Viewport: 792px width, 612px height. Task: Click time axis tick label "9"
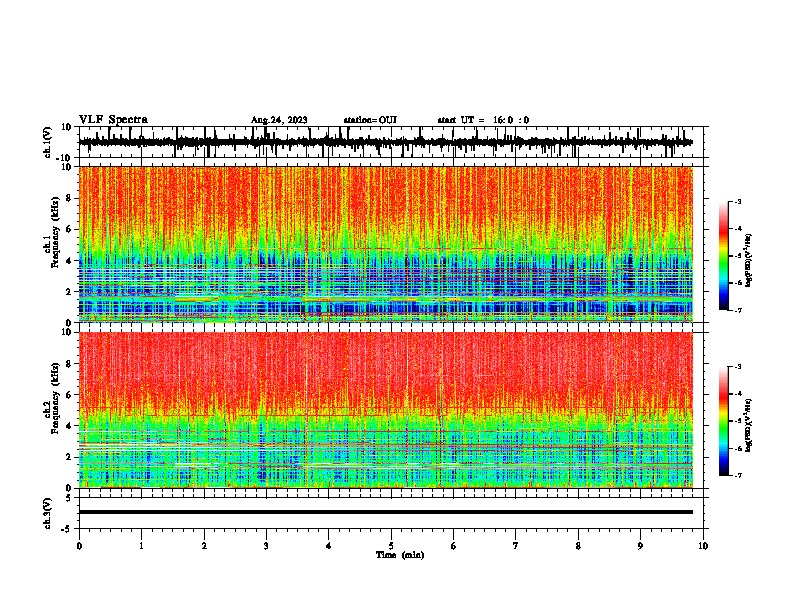[x=640, y=546]
